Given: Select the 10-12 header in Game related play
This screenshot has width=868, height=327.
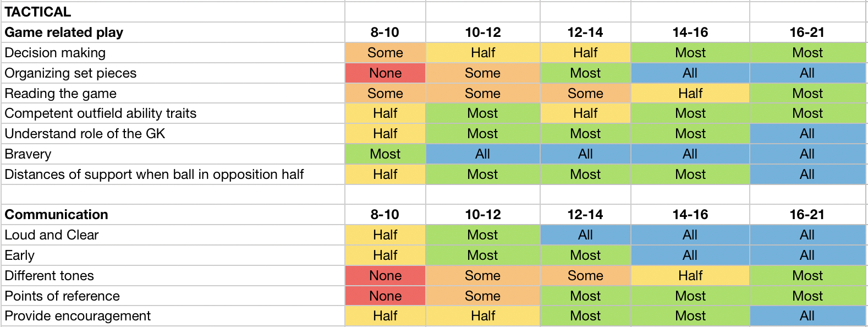Looking at the screenshot, I should point(482,32).
